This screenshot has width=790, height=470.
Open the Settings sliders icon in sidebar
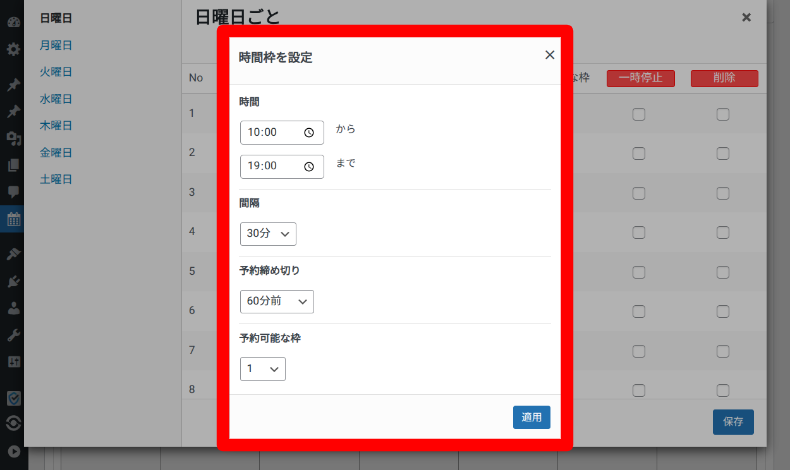coord(14,362)
